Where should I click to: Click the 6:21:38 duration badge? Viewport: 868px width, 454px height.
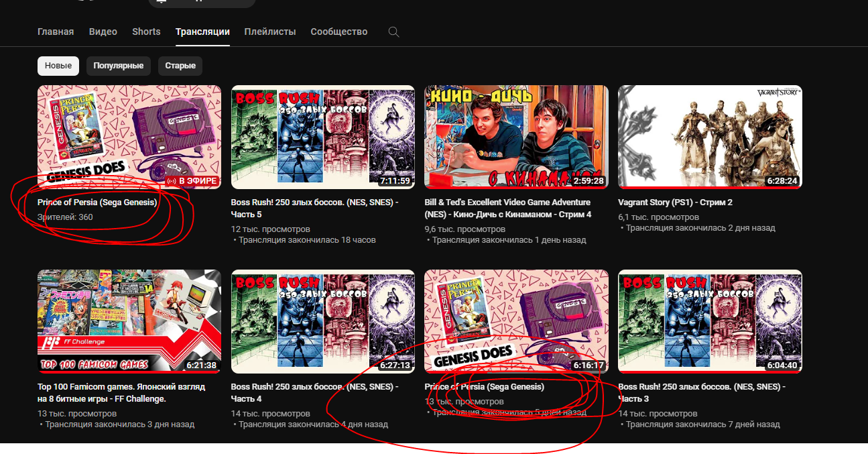tap(202, 365)
